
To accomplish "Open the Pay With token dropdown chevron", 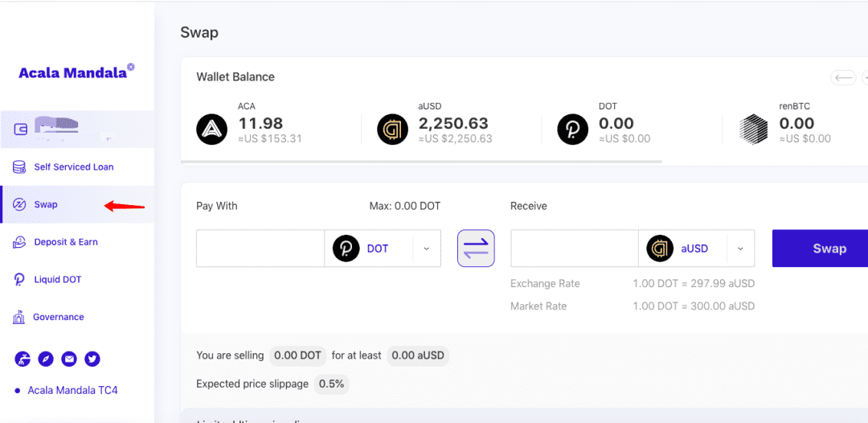I will coord(426,248).
